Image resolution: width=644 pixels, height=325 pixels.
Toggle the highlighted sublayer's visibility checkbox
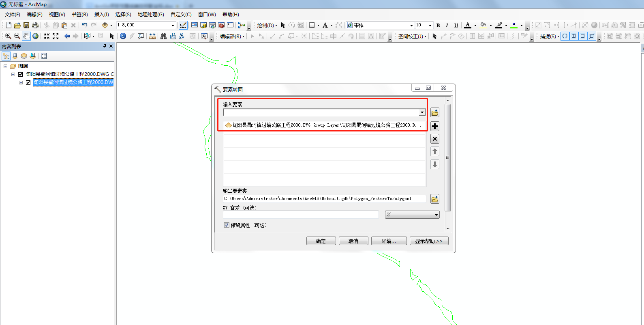pyautogui.click(x=28, y=82)
